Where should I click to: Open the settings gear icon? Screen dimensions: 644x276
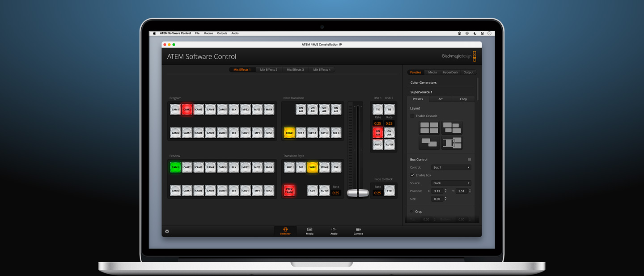pyautogui.click(x=167, y=231)
